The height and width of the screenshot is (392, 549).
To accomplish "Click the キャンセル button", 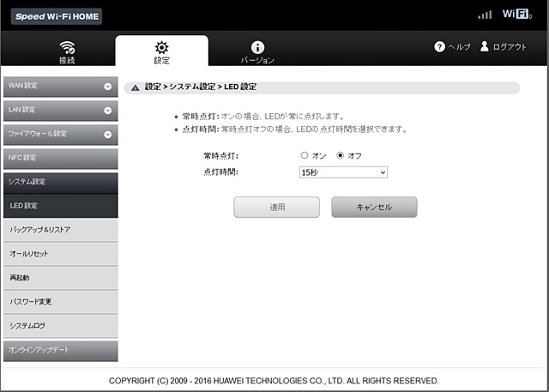I will pos(374,208).
